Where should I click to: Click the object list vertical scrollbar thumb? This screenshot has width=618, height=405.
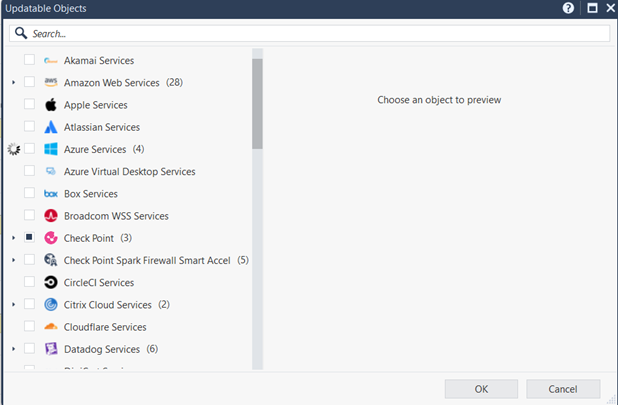click(x=257, y=104)
